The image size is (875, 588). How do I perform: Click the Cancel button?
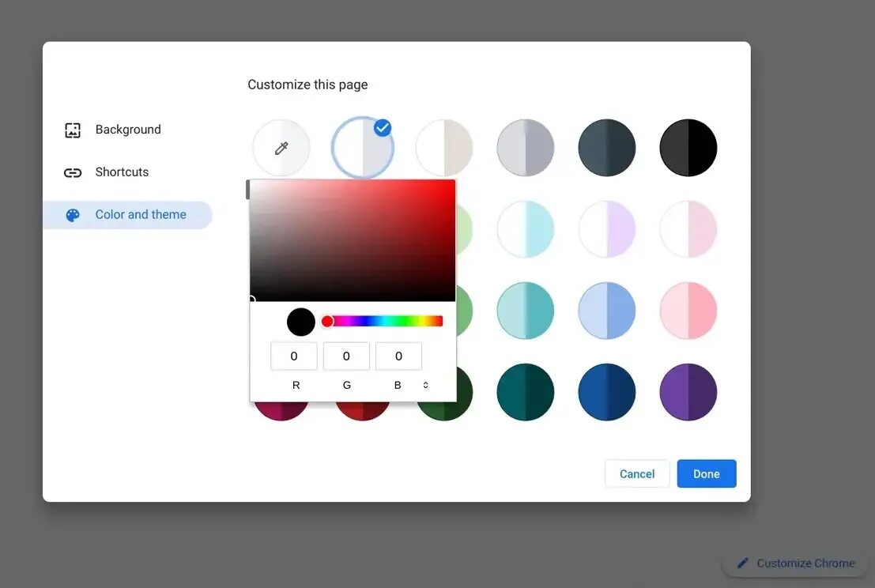pyautogui.click(x=637, y=473)
